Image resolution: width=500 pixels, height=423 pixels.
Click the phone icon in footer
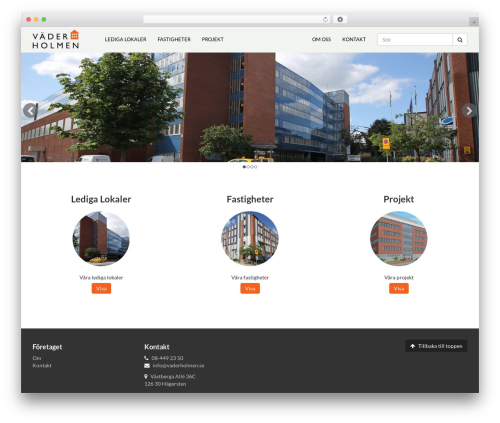[x=146, y=358]
